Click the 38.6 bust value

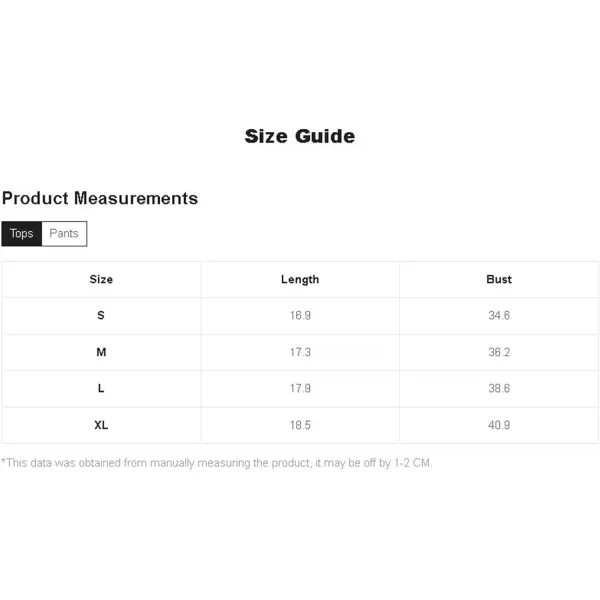(x=499, y=388)
